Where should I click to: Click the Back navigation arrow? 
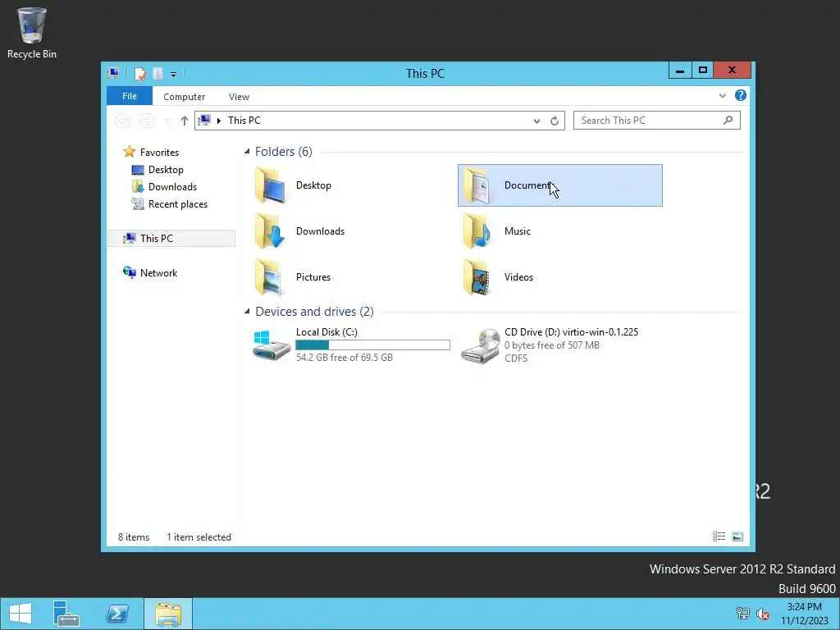tap(123, 121)
